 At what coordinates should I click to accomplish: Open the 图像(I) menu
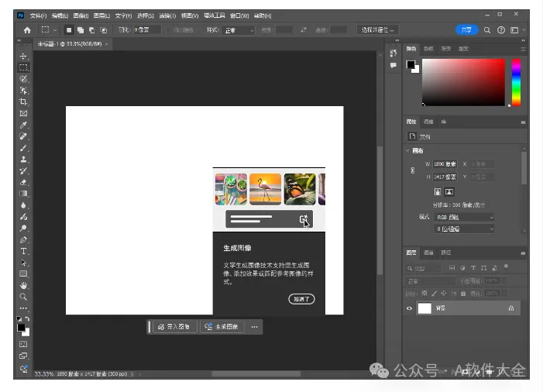(81, 16)
